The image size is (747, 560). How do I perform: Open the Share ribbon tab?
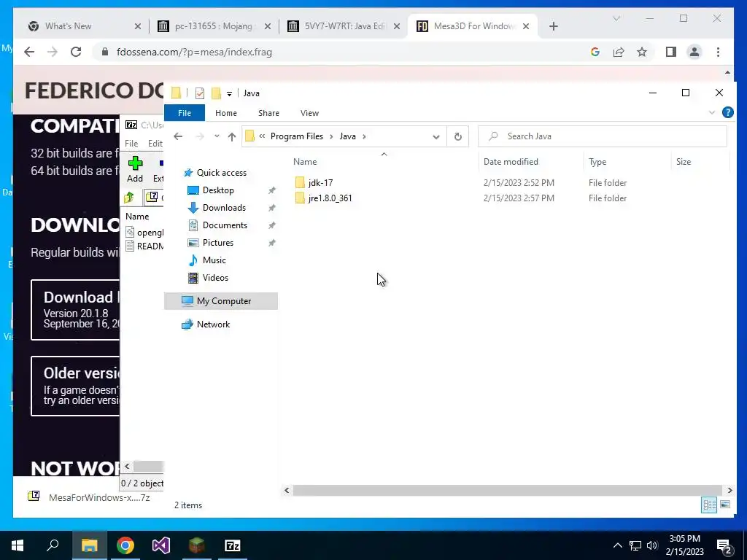pyautogui.click(x=268, y=113)
